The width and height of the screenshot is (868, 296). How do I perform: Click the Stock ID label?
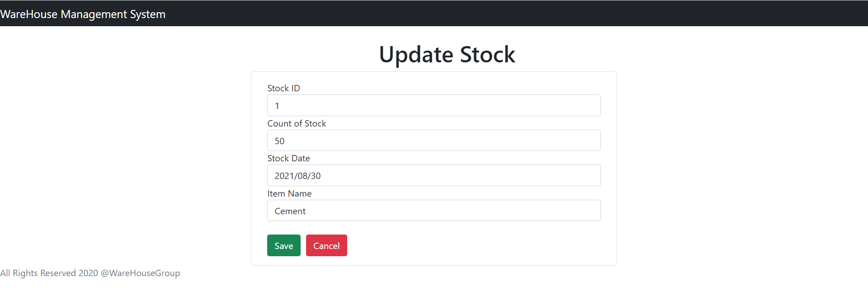point(283,88)
